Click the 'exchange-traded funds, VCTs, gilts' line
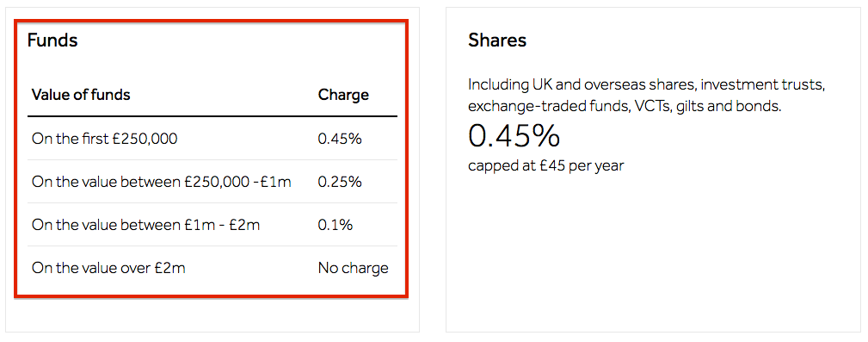This screenshot has height=342, width=868. pos(625,106)
